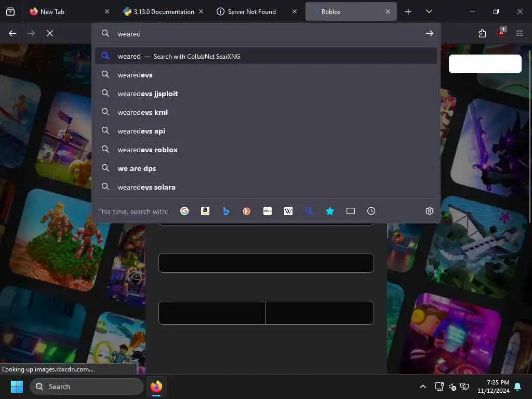The width and height of the screenshot is (532, 399).
Task: Pick the 'wearedevs api' suggestion
Action: [x=266, y=131]
